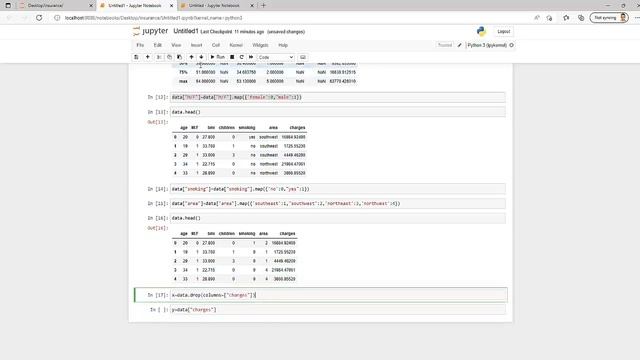The height and width of the screenshot is (360, 640).
Task: Open the browser profile Not syncing button
Action: click(x=609, y=18)
